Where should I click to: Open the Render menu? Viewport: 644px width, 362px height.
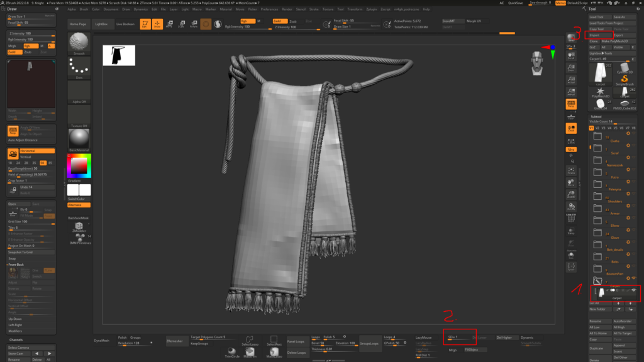pyautogui.click(x=286, y=9)
